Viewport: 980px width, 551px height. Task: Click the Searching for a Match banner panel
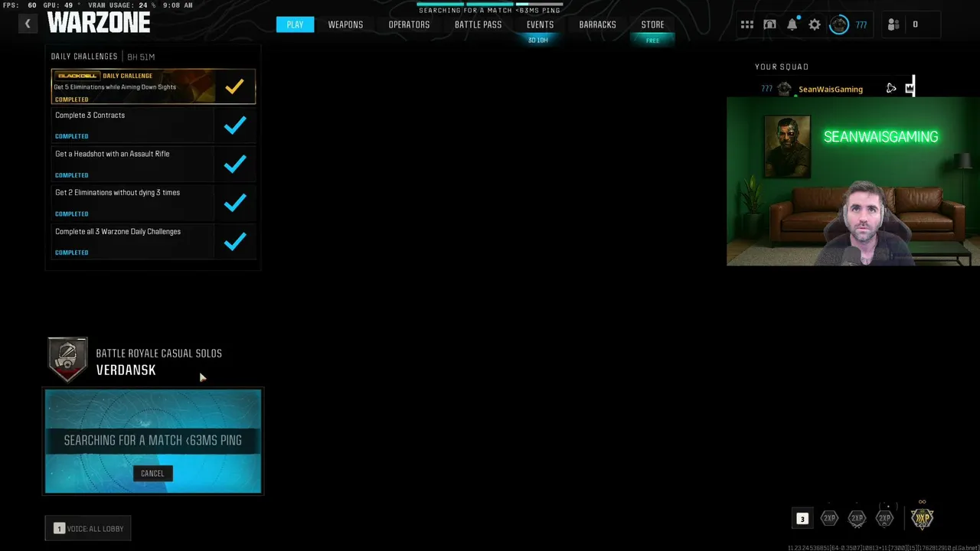(153, 441)
